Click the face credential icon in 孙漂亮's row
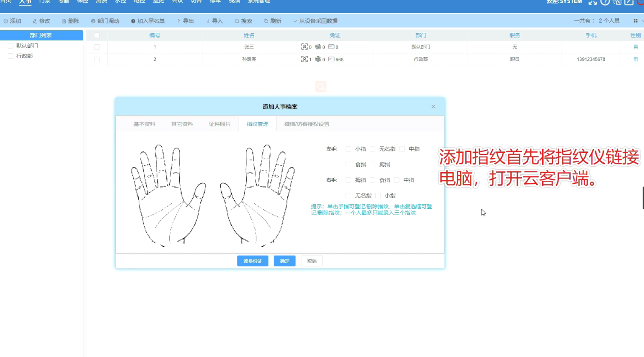This screenshot has width=644, height=357. [304, 59]
